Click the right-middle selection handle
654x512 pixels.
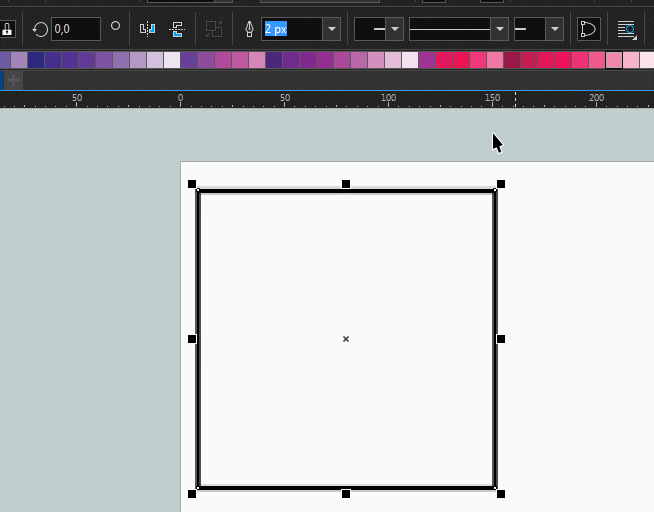pos(501,339)
